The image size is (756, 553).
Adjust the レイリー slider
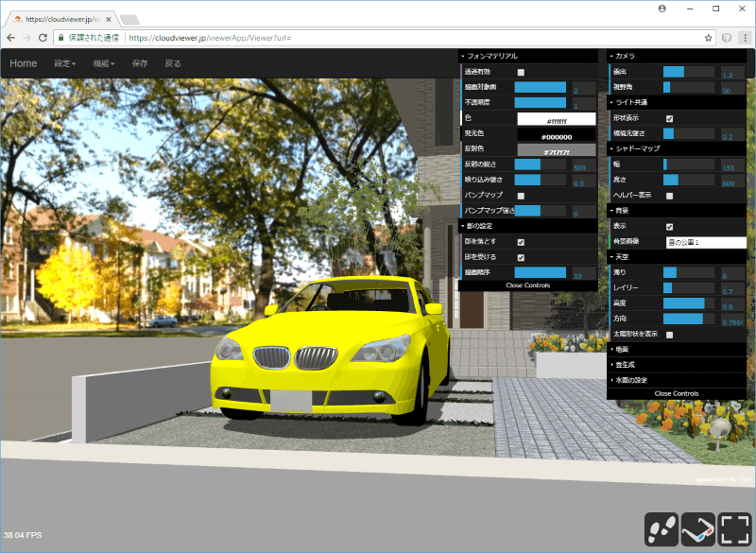click(x=689, y=287)
